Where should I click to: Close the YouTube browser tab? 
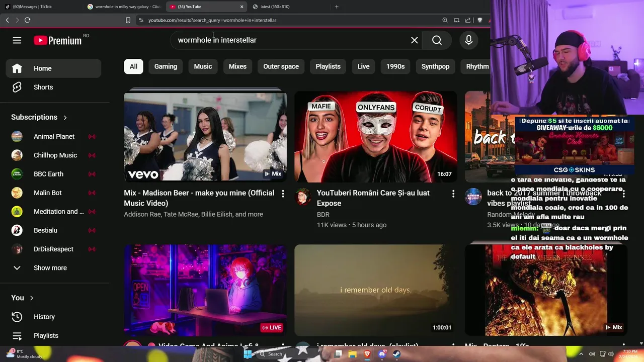(242, 7)
